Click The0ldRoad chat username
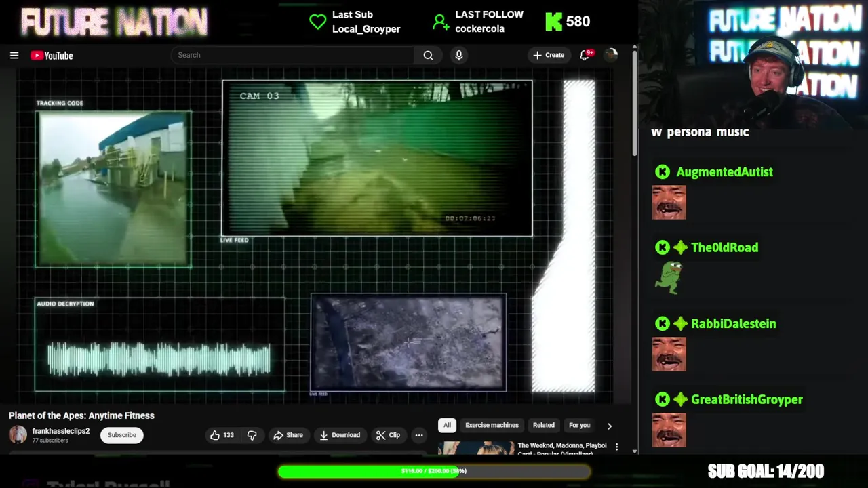 [724, 248]
